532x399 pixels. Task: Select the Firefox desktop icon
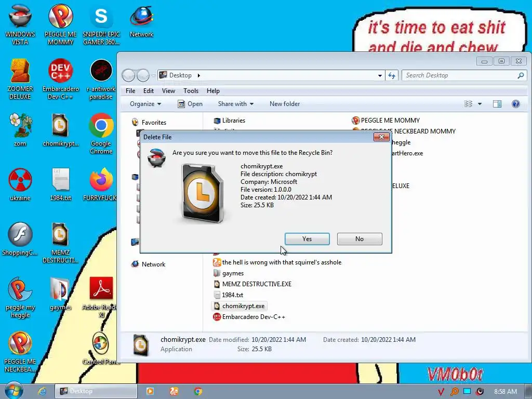click(101, 184)
